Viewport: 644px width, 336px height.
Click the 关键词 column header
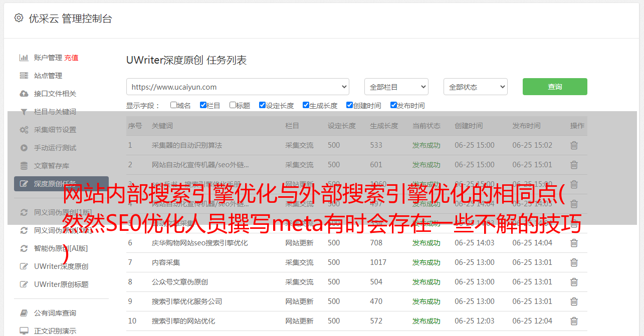point(162,126)
